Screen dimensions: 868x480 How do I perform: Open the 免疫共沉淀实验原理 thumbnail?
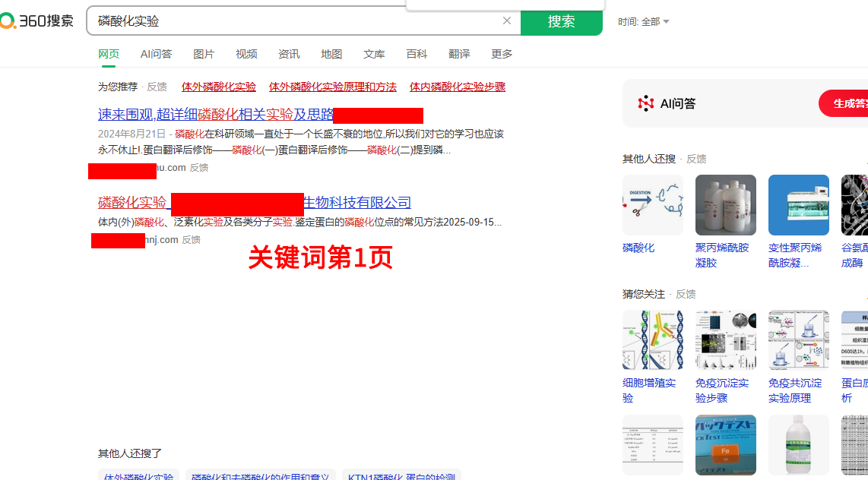point(798,340)
